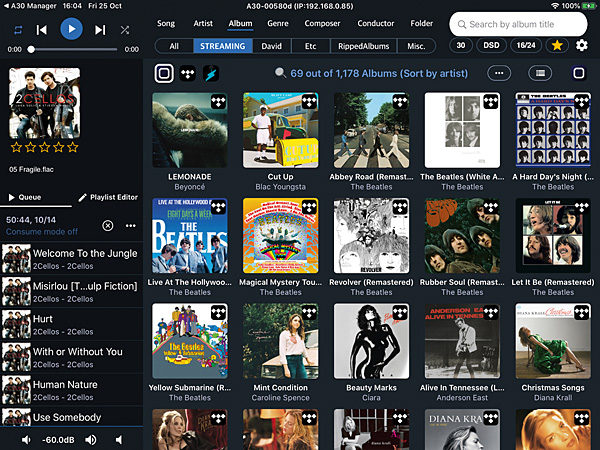Play Hurt from the queue

pyautogui.click(x=72, y=324)
